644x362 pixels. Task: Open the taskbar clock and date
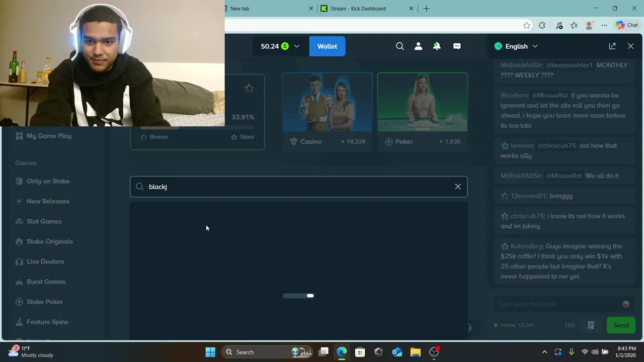(626, 352)
